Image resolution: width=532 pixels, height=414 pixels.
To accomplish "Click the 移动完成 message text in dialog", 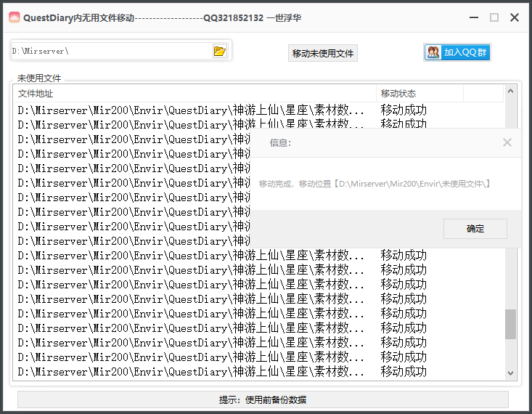I will pos(375,184).
